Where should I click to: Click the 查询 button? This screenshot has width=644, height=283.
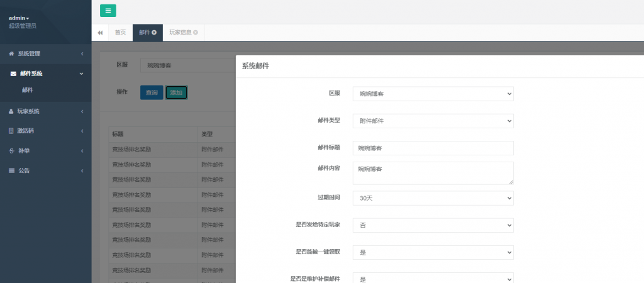click(152, 92)
